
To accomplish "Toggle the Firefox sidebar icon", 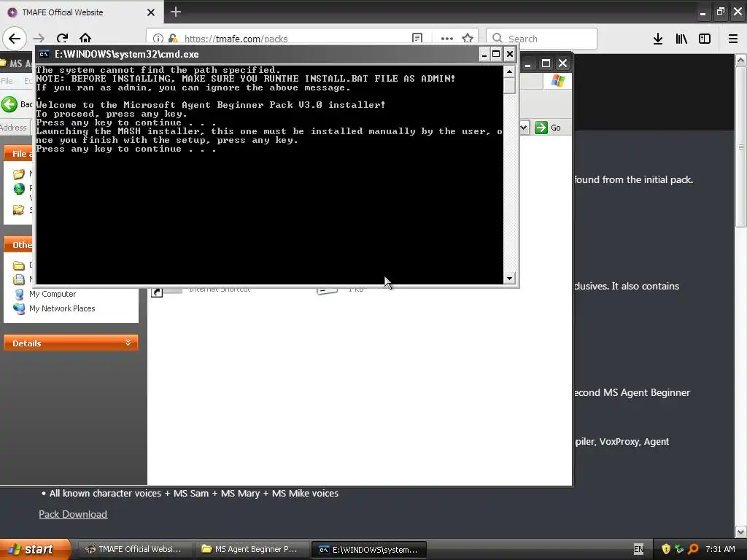I will click(x=705, y=39).
